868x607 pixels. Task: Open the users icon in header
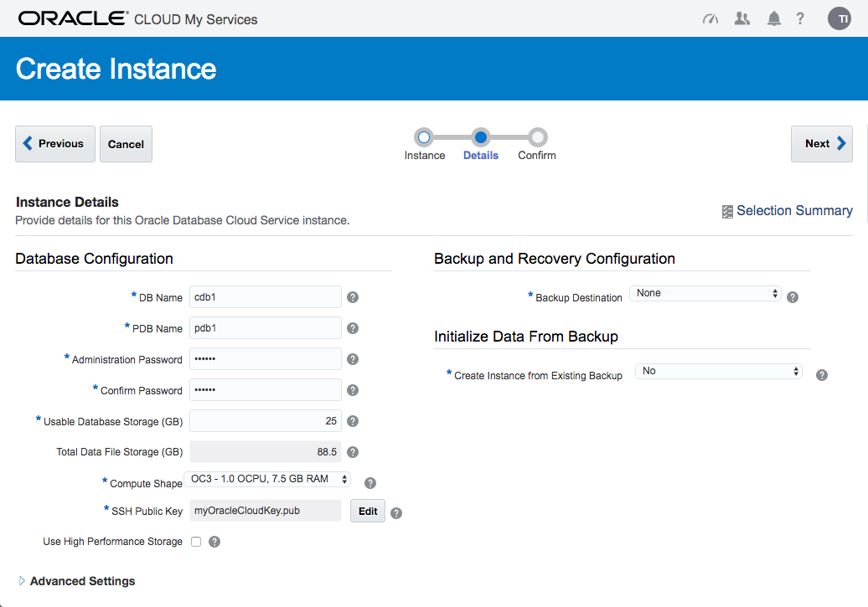tap(741, 18)
